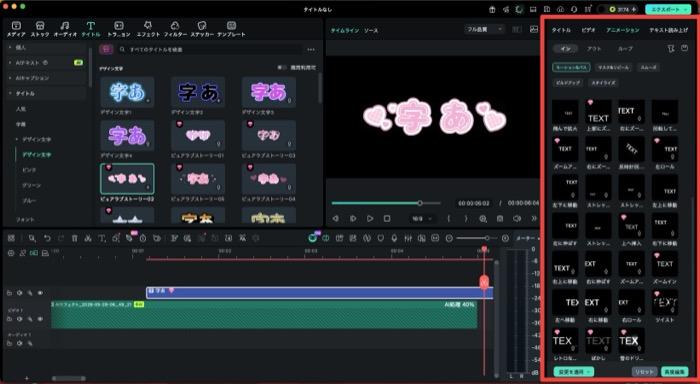Switch preview to the ソース tab

click(x=371, y=30)
